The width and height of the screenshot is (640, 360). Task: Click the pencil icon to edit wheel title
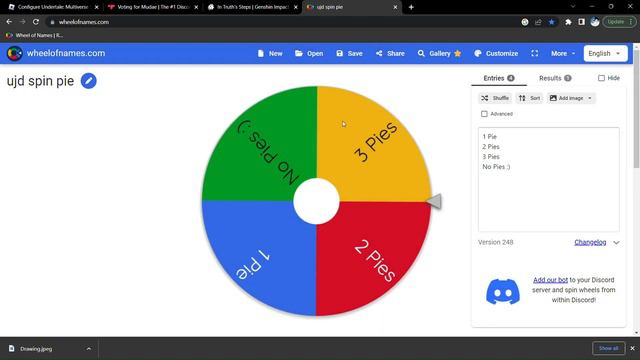(x=89, y=81)
